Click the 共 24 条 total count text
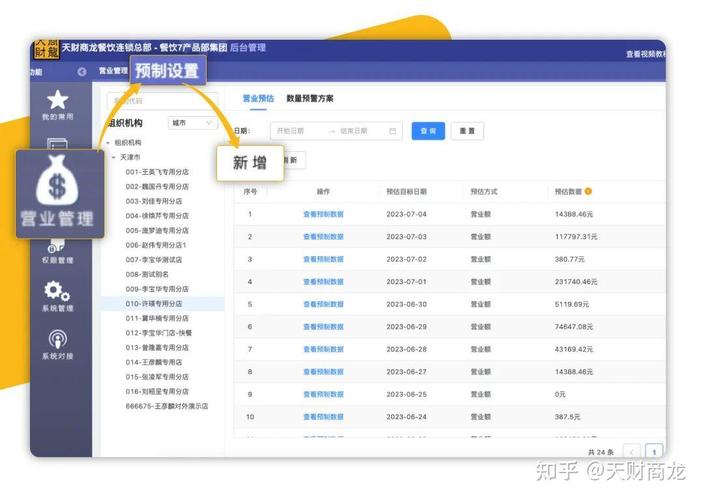The width and height of the screenshot is (704, 500). click(600, 452)
